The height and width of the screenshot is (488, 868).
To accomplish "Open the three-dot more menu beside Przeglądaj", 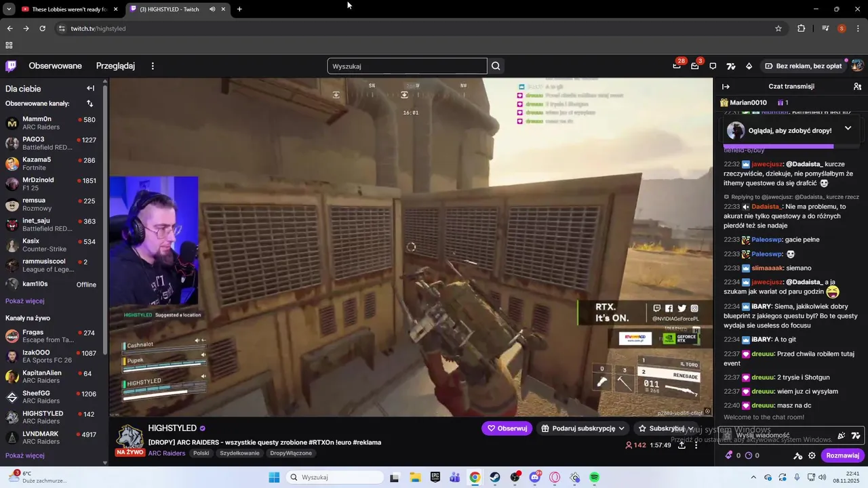I will point(153,66).
